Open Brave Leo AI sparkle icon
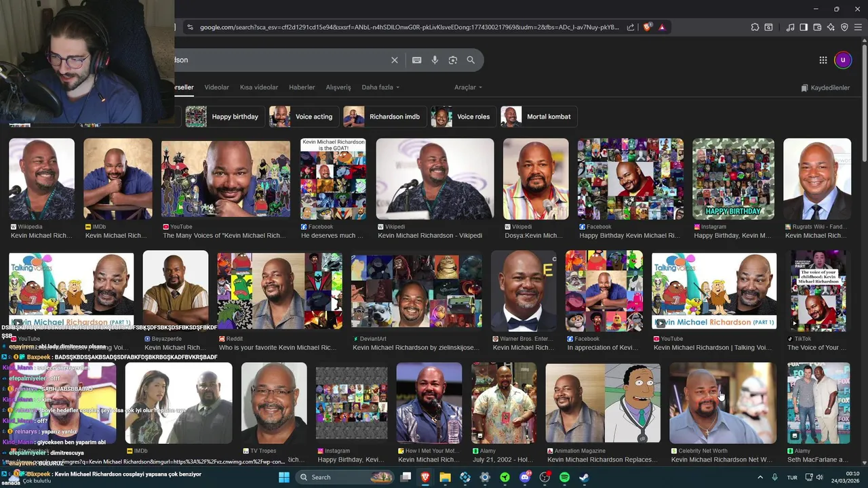This screenshot has width=868, height=488. point(831,27)
